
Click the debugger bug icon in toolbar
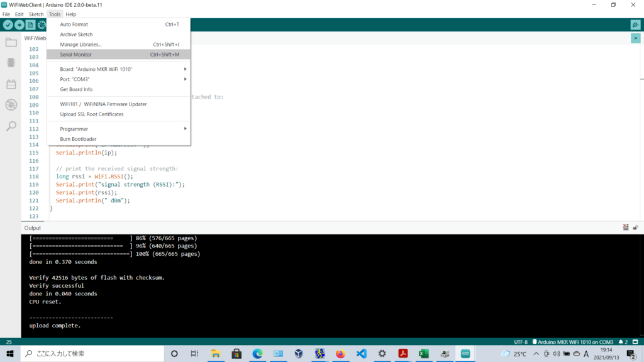pyautogui.click(x=42, y=25)
